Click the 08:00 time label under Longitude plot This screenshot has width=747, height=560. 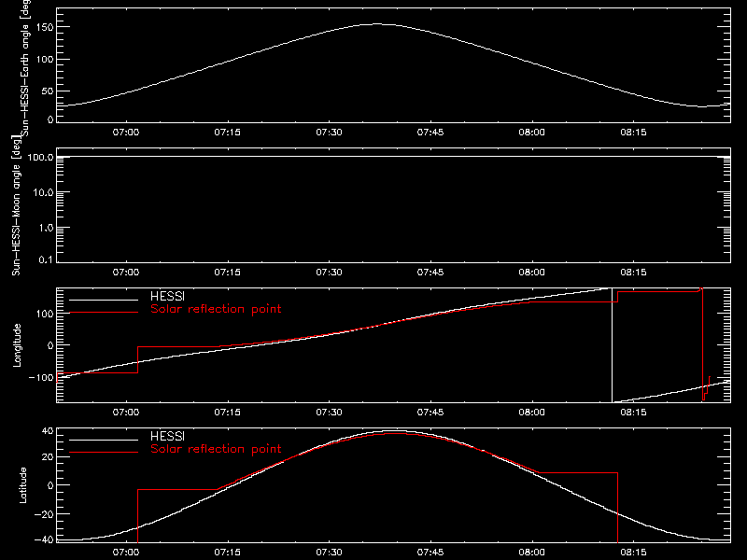[x=531, y=412]
